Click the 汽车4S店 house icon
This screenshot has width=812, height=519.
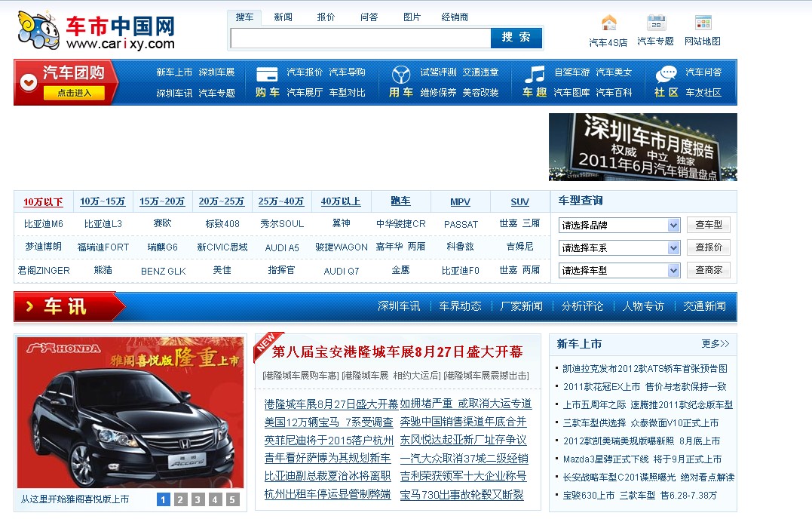(x=608, y=23)
